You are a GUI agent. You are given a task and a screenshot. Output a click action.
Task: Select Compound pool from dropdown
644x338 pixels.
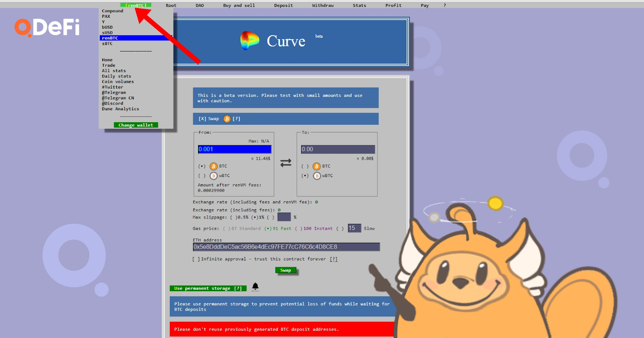(113, 11)
